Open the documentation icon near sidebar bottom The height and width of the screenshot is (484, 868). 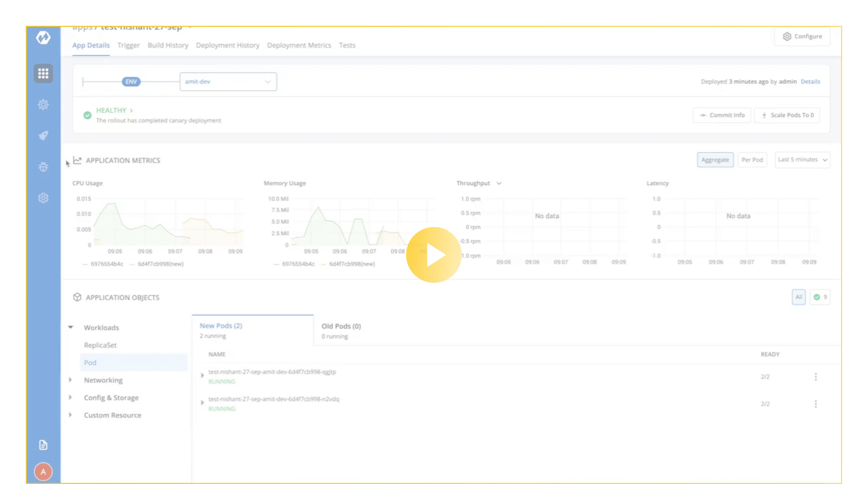pos(43,445)
